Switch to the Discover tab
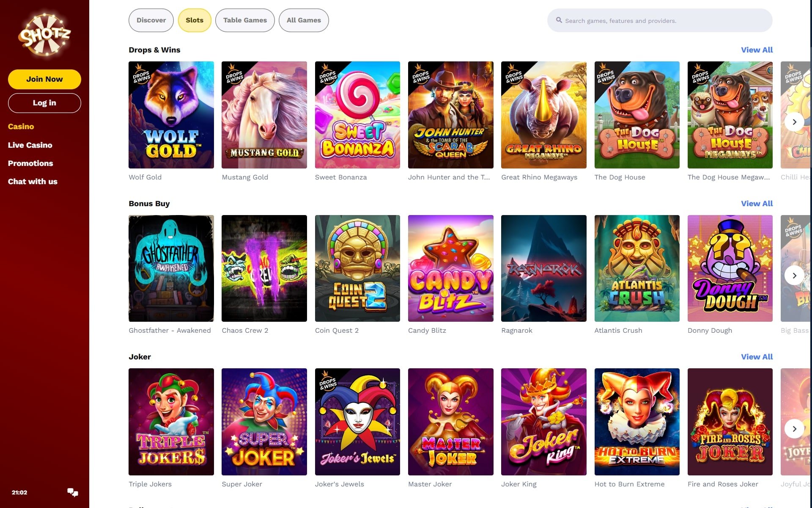This screenshot has height=508, width=812. (x=151, y=20)
